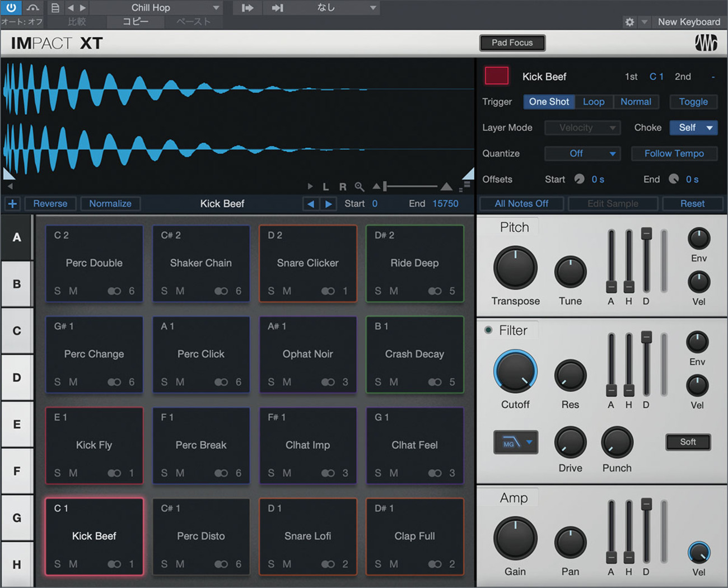Open the Quantize Off dropdown
728x588 pixels.
582,153
